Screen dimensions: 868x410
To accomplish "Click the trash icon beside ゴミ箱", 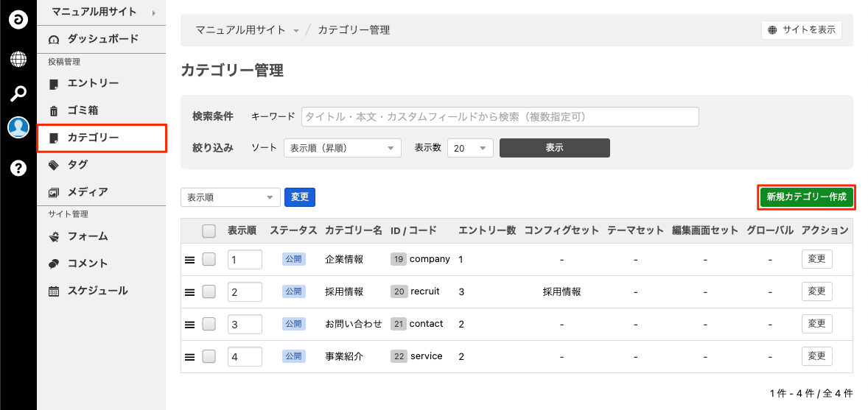I will [53, 111].
